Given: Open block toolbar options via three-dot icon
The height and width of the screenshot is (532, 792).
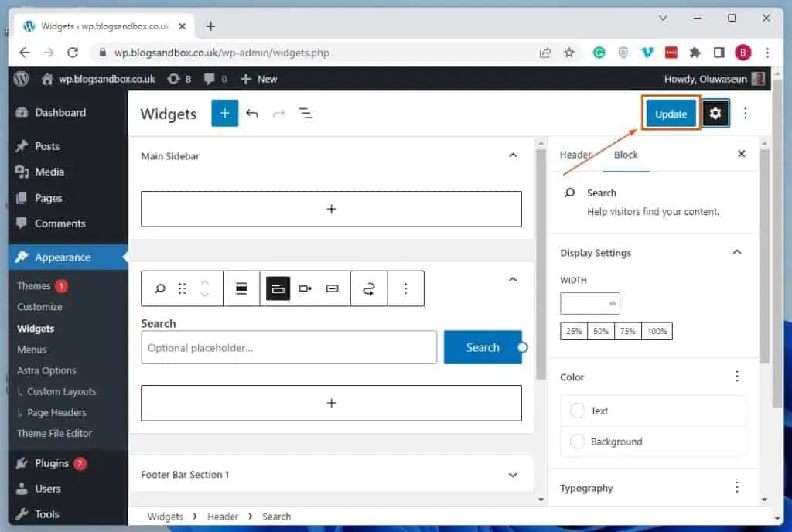Looking at the screenshot, I should [x=405, y=288].
